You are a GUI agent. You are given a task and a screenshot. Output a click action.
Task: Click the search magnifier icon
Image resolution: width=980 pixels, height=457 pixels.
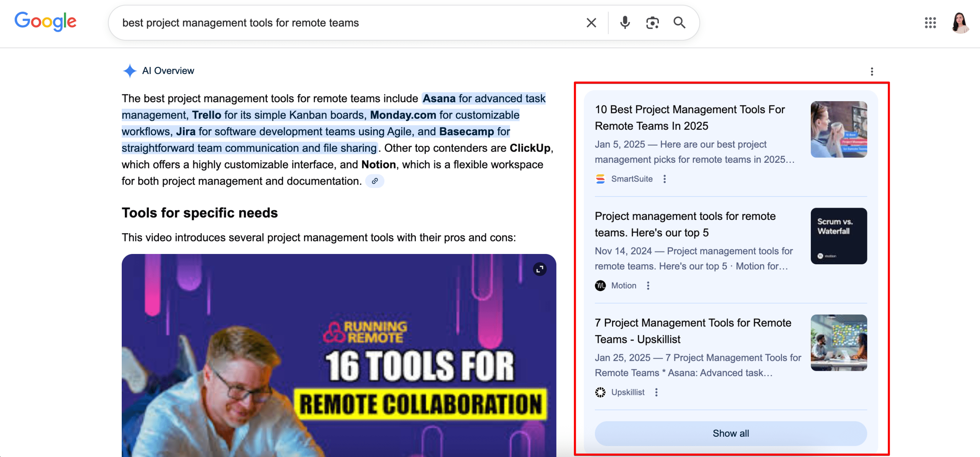pyautogui.click(x=679, y=23)
